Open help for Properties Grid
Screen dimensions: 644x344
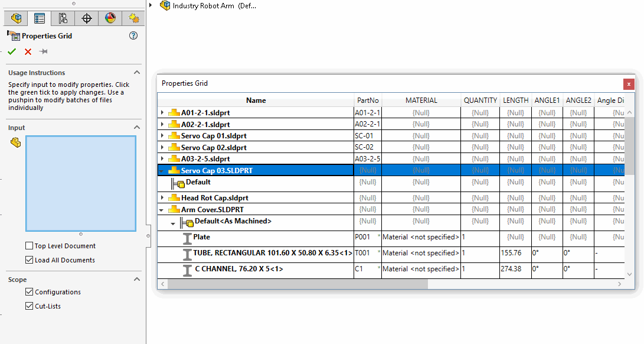(x=133, y=36)
